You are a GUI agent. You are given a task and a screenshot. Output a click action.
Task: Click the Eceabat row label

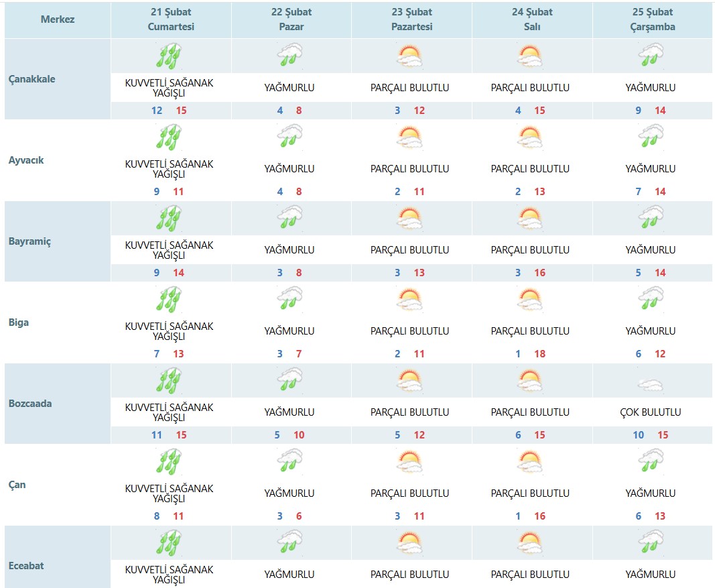[x=27, y=566]
